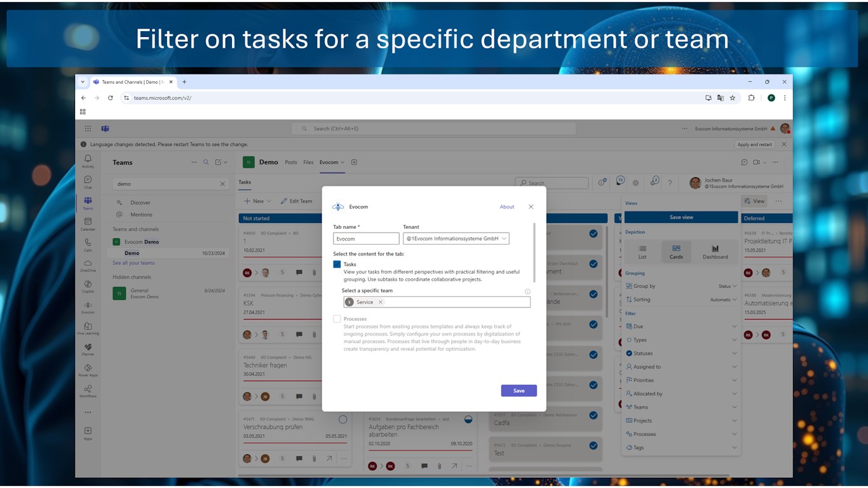
Task: Open OneDrive in the Teams sidebar
Action: click(88, 266)
